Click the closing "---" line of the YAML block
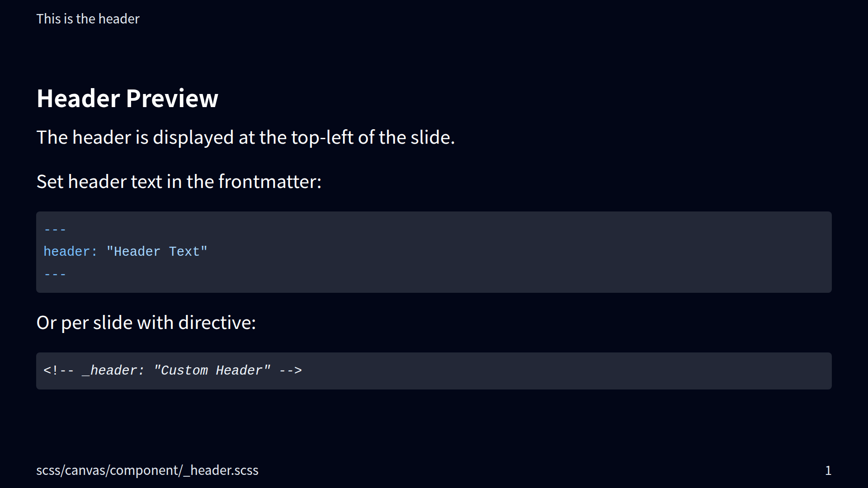Viewport: 868px width, 488px height. [55, 274]
